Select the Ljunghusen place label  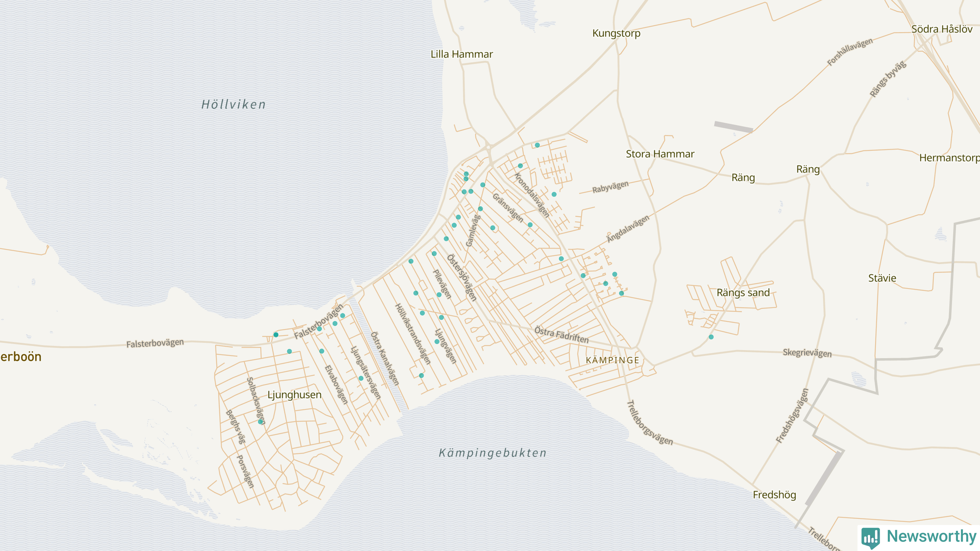tap(294, 395)
